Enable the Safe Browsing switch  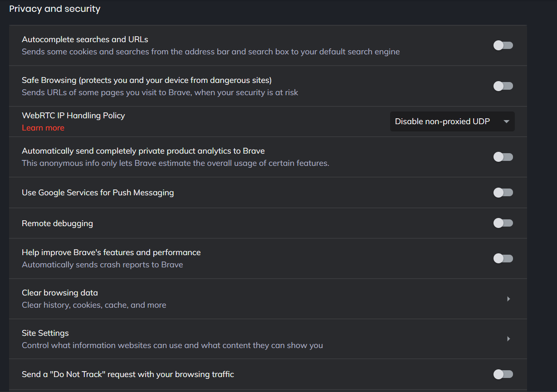click(503, 86)
